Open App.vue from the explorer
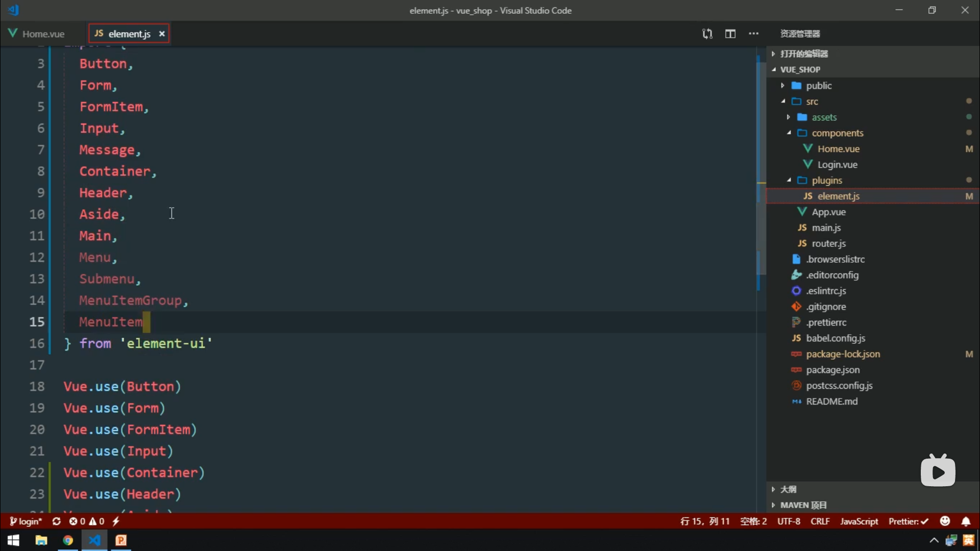 873,212
